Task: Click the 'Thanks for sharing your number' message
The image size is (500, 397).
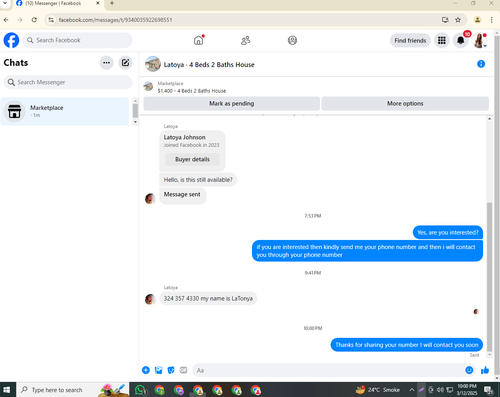Action: coord(407,345)
